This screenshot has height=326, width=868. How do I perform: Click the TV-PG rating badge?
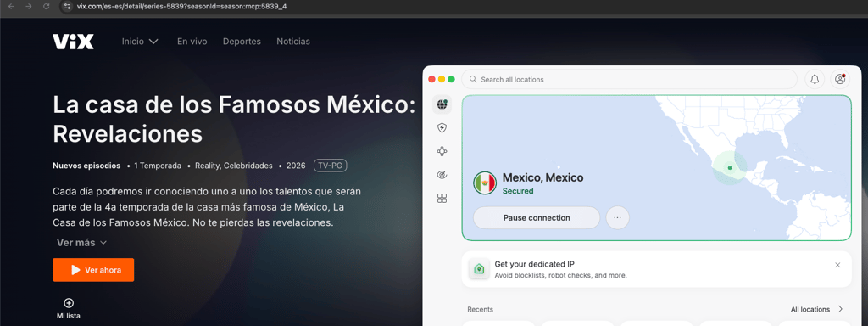click(x=331, y=166)
